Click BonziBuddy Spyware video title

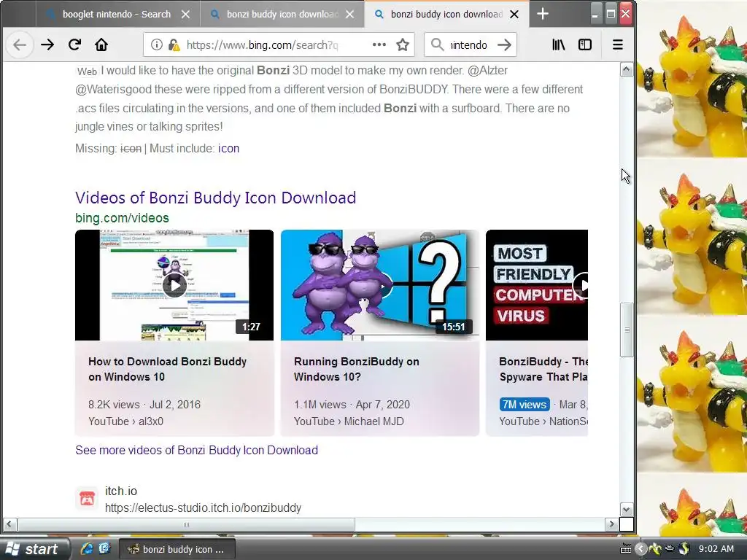(543, 369)
